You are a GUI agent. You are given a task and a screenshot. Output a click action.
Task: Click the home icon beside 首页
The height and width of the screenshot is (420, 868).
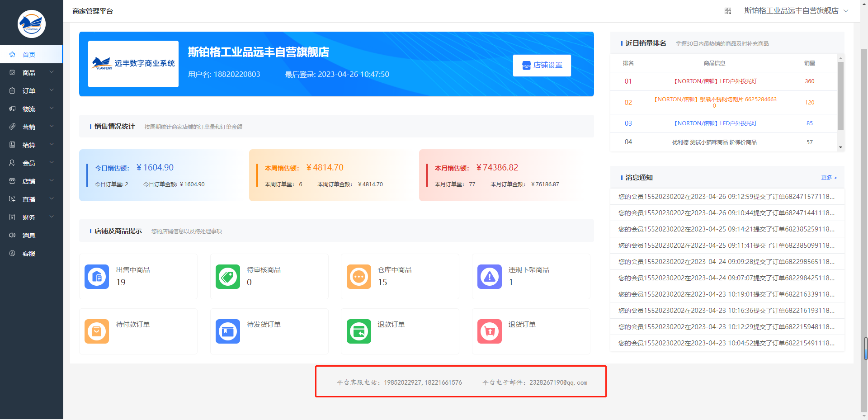[x=12, y=54]
